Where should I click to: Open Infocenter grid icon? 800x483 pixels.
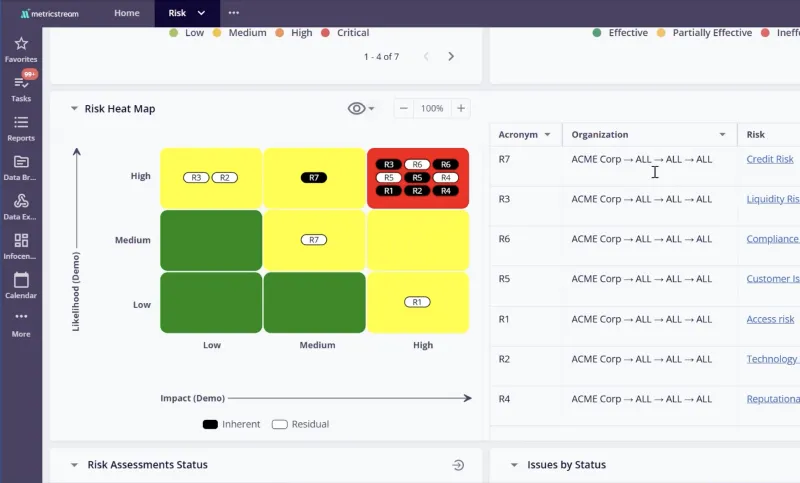21,241
